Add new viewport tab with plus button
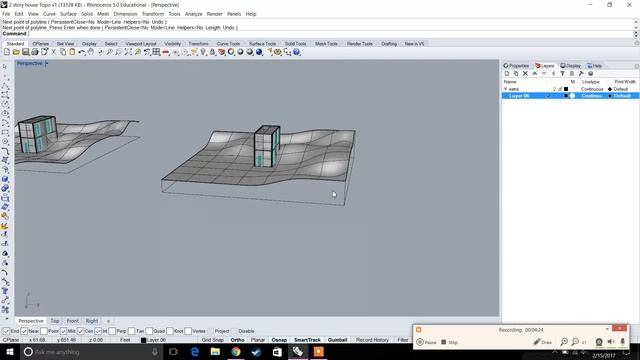 (x=108, y=321)
